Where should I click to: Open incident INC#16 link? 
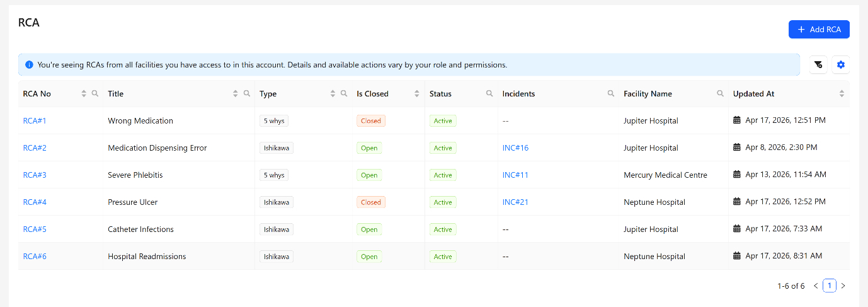[515, 148]
